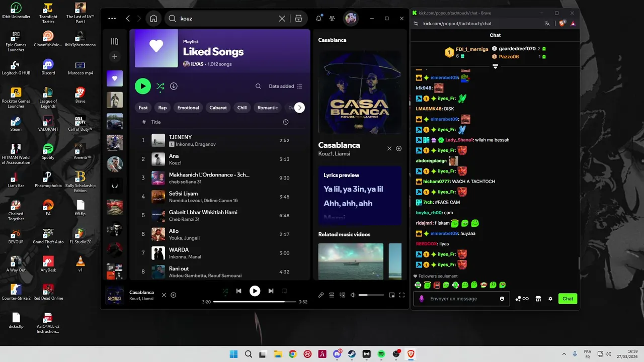Expand Your Library sidebar
The width and height of the screenshot is (644, 362).
pos(115,41)
